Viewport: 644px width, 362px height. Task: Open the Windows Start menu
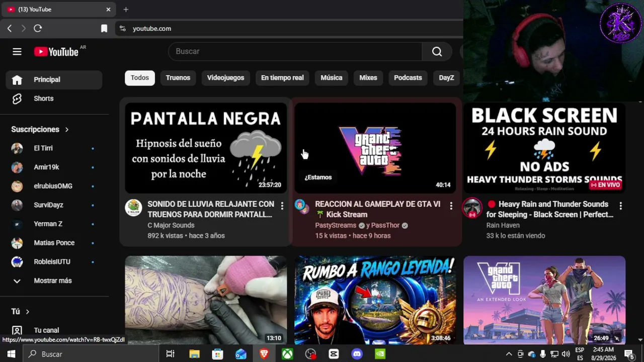(x=11, y=354)
